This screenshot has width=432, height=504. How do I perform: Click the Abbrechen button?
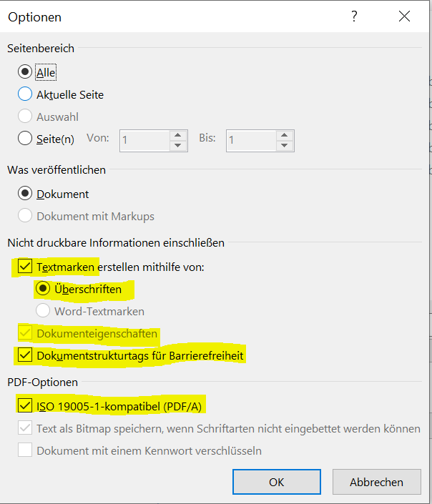click(x=377, y=482)
